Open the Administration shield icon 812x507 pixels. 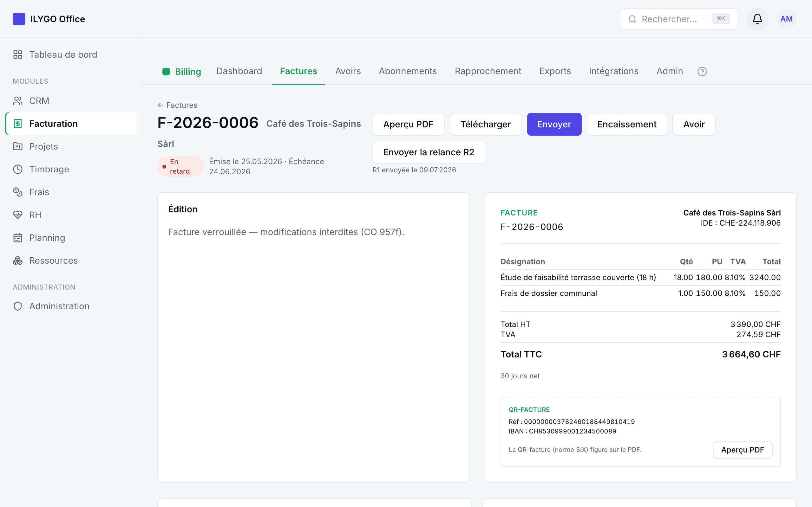pos(18,306)
